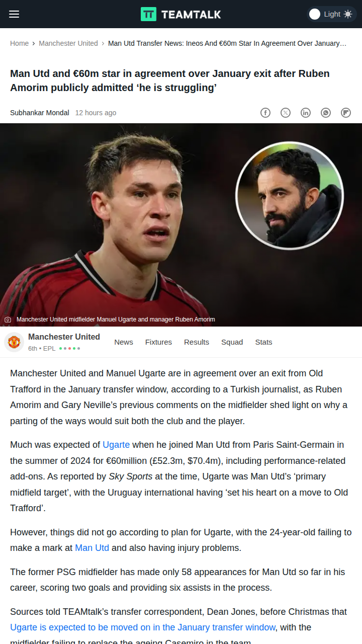The image size is (362, 644).
Task: Click the Ugarte and Amorim article image
Action: [181, 225]
